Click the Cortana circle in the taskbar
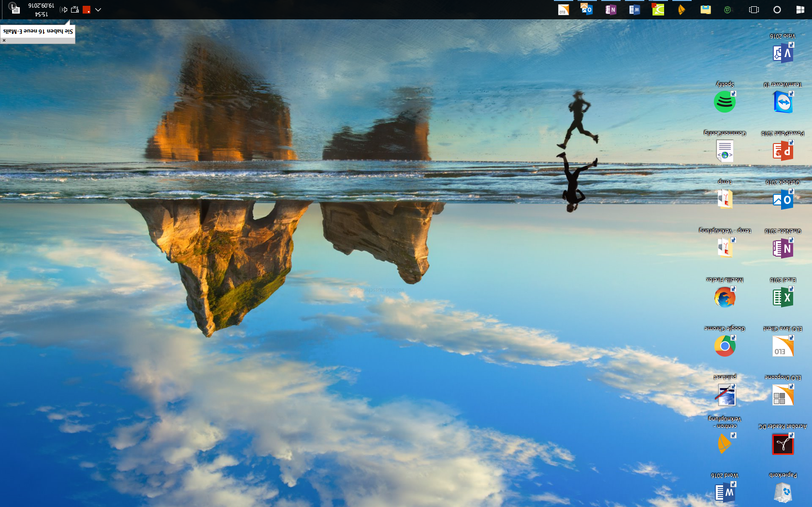 point(777,10)
